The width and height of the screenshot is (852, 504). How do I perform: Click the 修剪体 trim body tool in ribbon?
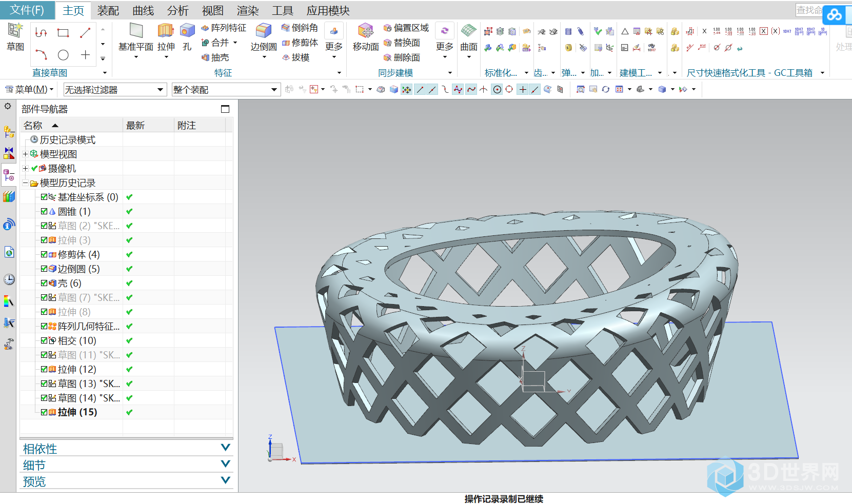click(300, 43)
